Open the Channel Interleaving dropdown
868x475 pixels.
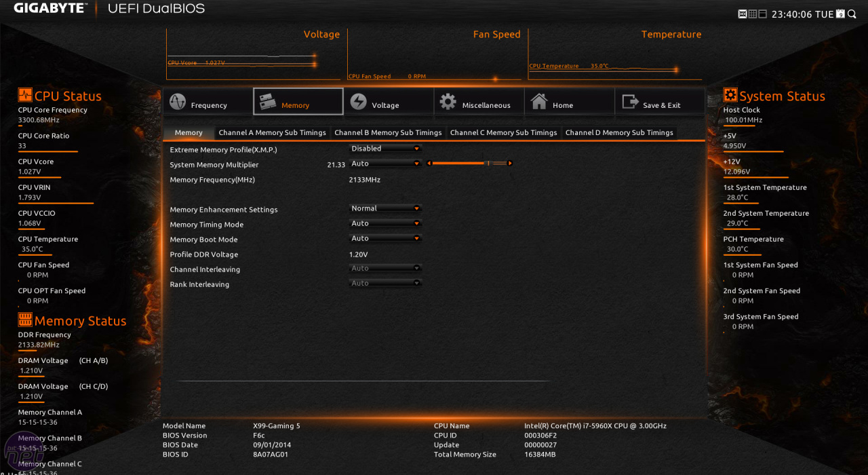click(385, 268)
